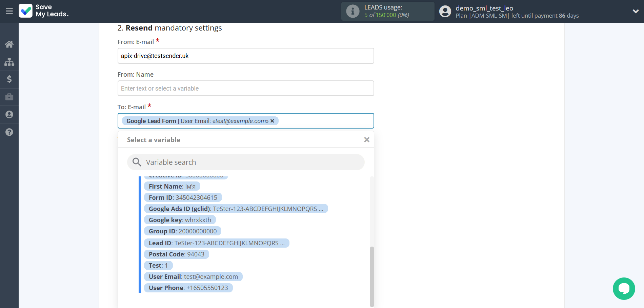Image resolution: width=644 pixels, height=308 pixels.
Task: Click the Variable search box
Action: click(x=245, y=162)
